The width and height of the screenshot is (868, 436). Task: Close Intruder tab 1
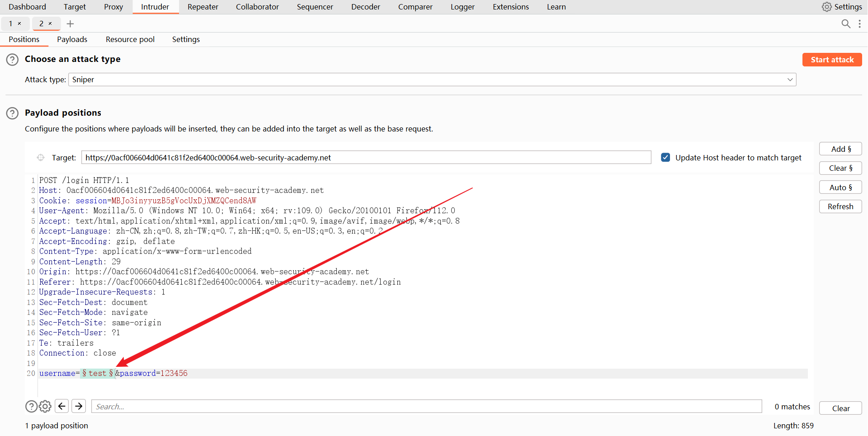(19, 23)
